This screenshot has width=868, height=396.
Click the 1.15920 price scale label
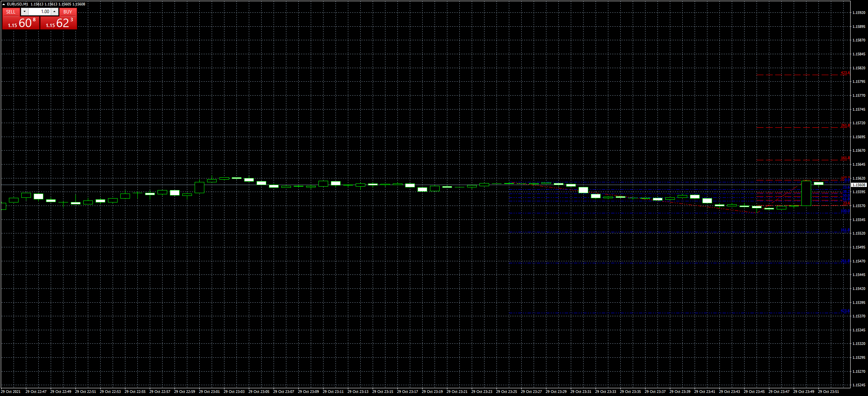click(x=859, y=13)
